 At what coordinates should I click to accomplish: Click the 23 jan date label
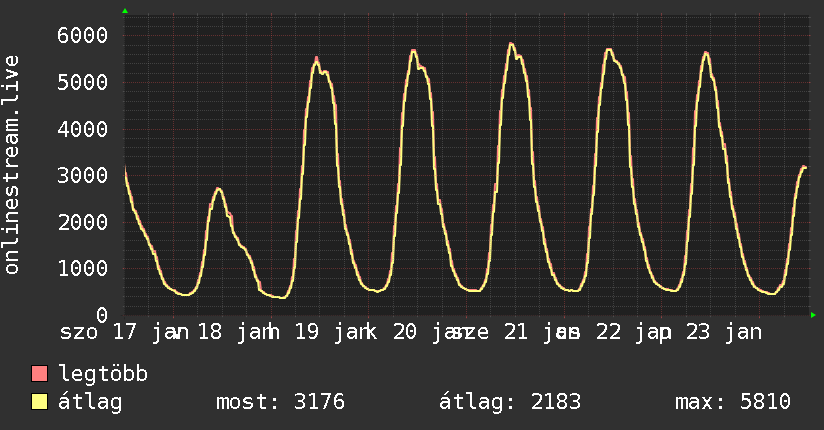(724, 333)
